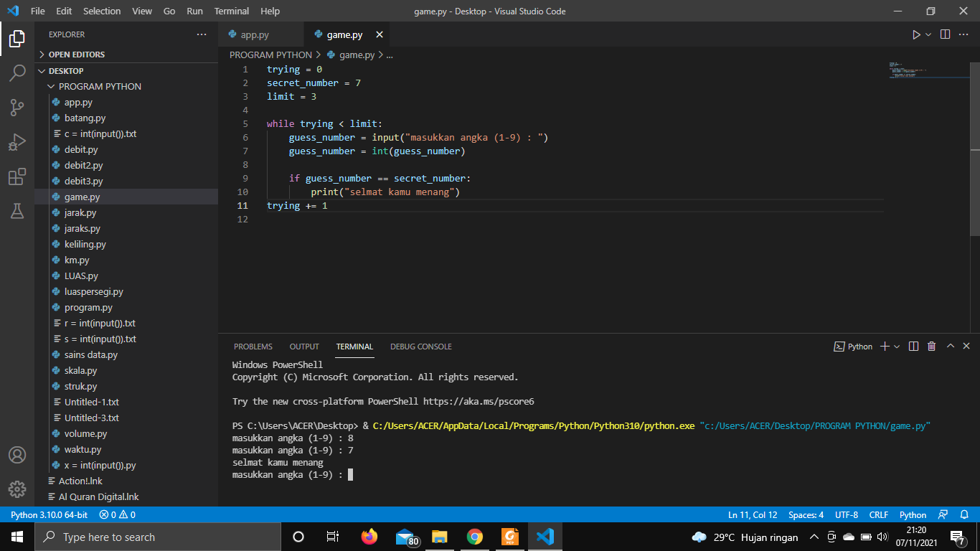Click PROGRAM PYTHON in the breadcrumb

click(270, 55)
